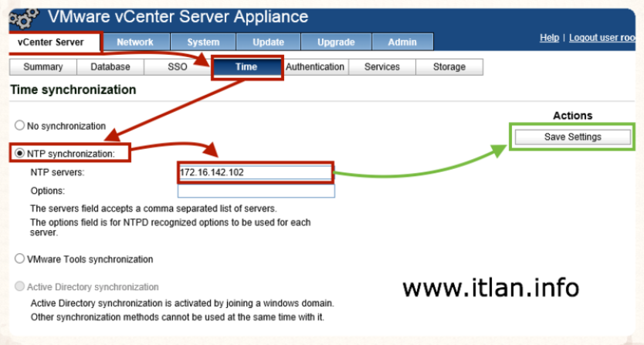This screenshot has height=345, width=644.
Task: Go to the Update tab
Action: click(268, 42)
